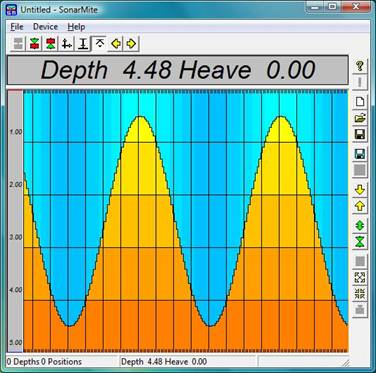376x373 pixels.
Task: Open the Help menu
Action: tap(76, 27)
